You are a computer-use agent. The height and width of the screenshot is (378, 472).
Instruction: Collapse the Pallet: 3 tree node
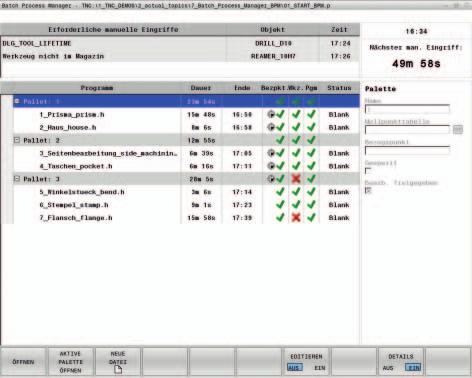coord(17,179)
